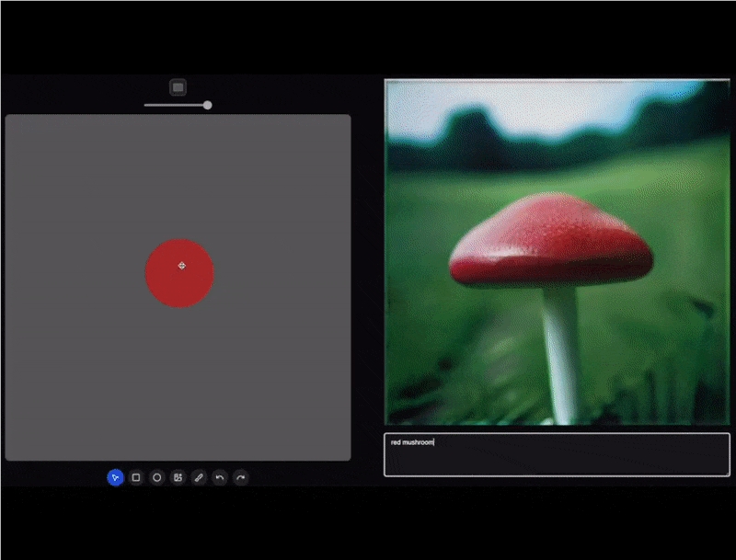Click the slider handle above the canvas
736x560 pixels.
207,105
